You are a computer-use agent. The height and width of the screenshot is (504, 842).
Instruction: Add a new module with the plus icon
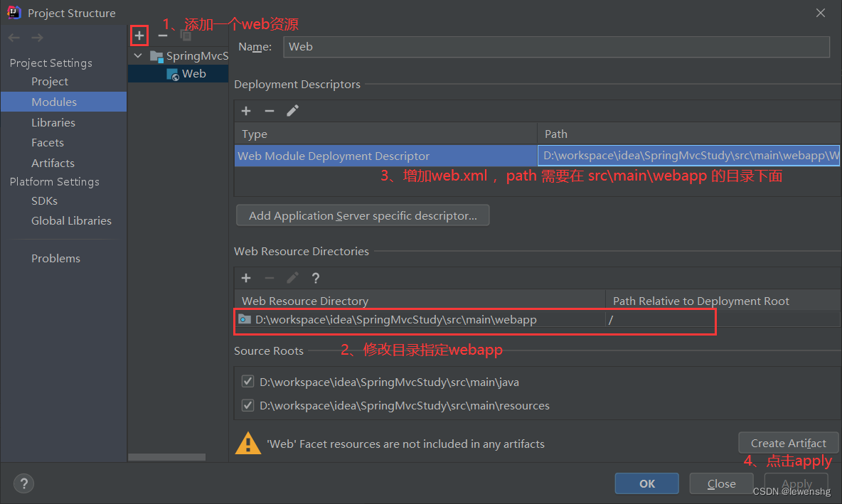tap(139, 35)
